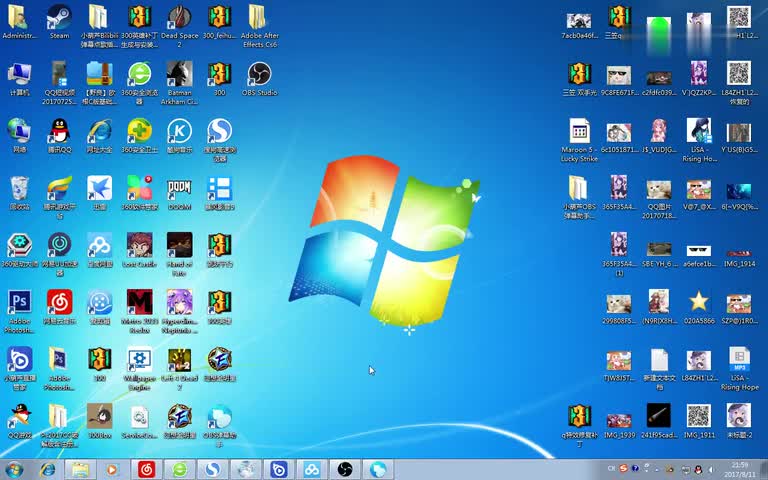Open Internet Explorer from the taskbar
This screenshot has width=768, height=480.
coord(48,470)
